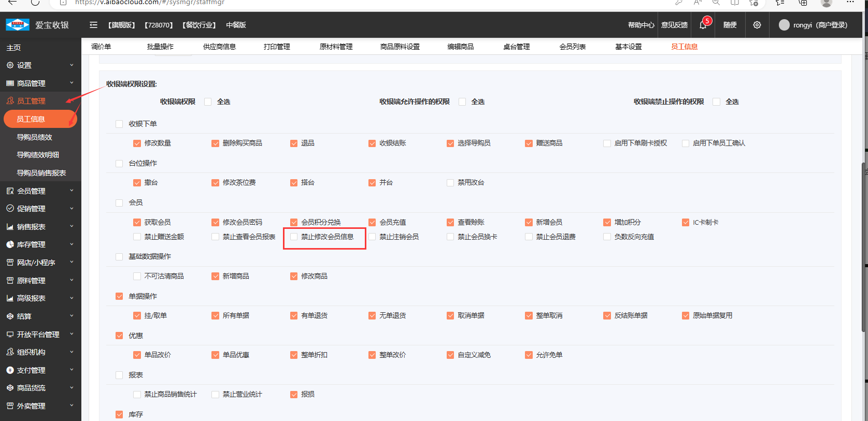Check 全选 for 收银端禁止操作的权限

pos(717,102)
